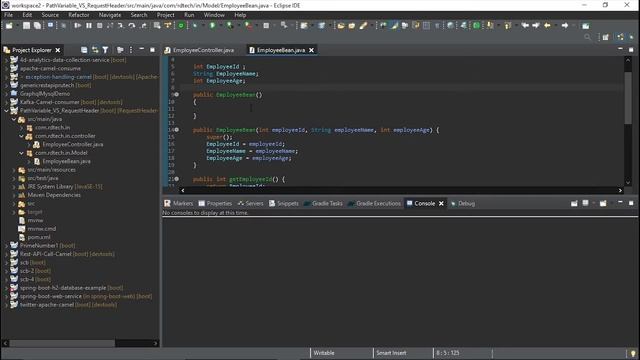Open the Source menu
640x360 pixels.
tap(50, 15)
